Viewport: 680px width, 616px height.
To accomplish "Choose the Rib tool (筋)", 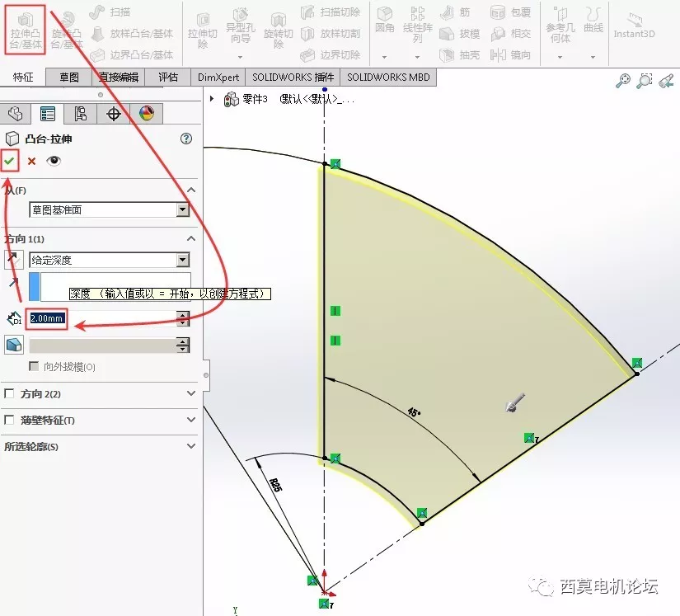I will 455,12.
